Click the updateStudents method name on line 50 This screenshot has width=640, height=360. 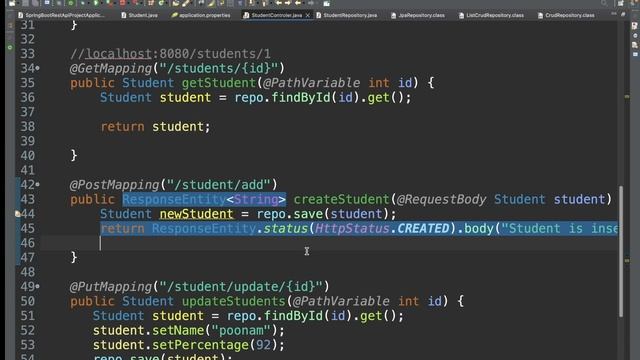click(233, 301)
